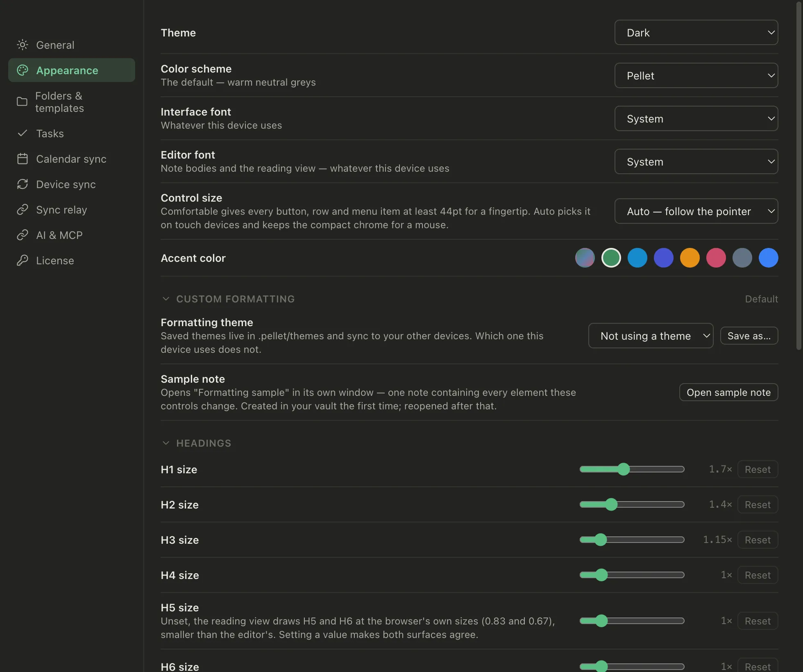The height and width of the screenshot is (672, 803).
Task: Open the Control size dropdown
Action: point(696,211)
